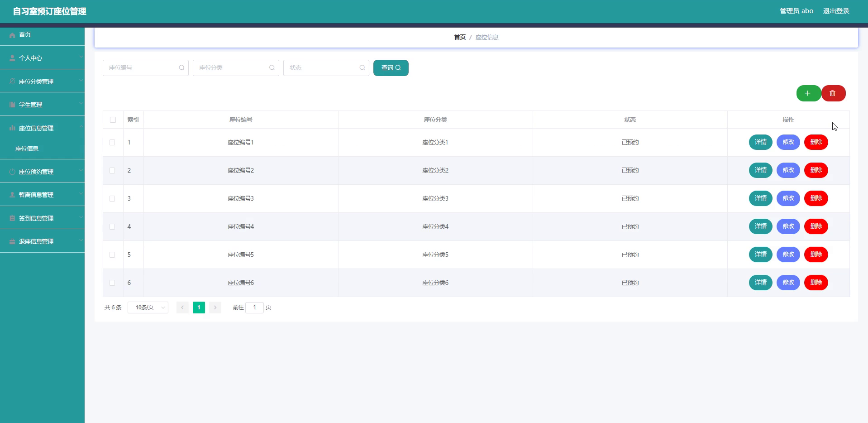Screen dimensions: 868x423
Task: Expand the 学生管理 menu chevron
Action: point(81,104)
